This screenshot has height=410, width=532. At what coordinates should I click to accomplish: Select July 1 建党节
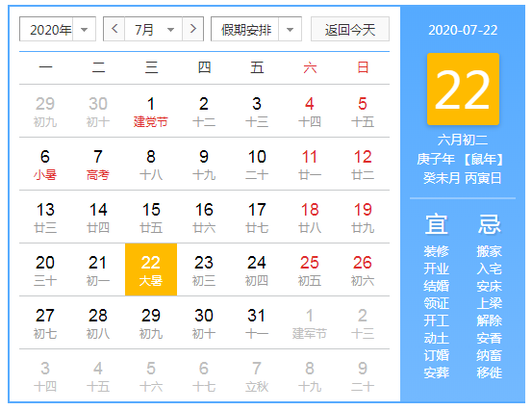pos(151,112)
